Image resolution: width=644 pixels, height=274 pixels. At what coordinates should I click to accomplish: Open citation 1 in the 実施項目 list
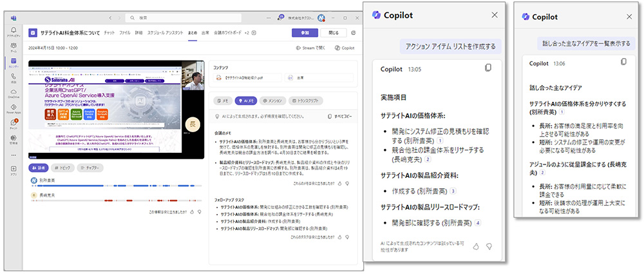tap(440, 141)
